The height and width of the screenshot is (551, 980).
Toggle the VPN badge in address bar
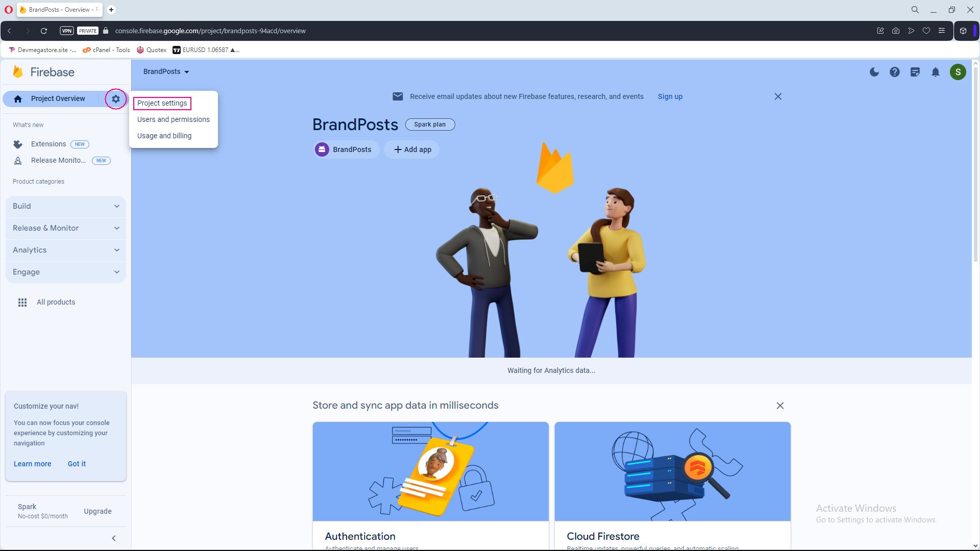tap(67, 31)
